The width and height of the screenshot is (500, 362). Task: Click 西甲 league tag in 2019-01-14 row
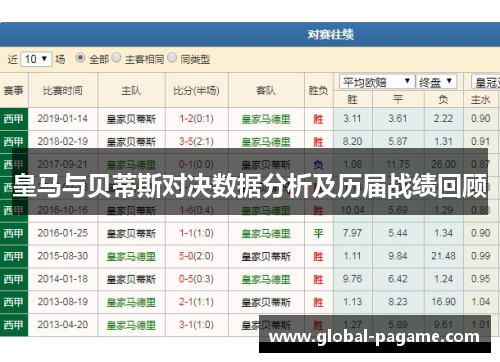click(x=13, y=119)
